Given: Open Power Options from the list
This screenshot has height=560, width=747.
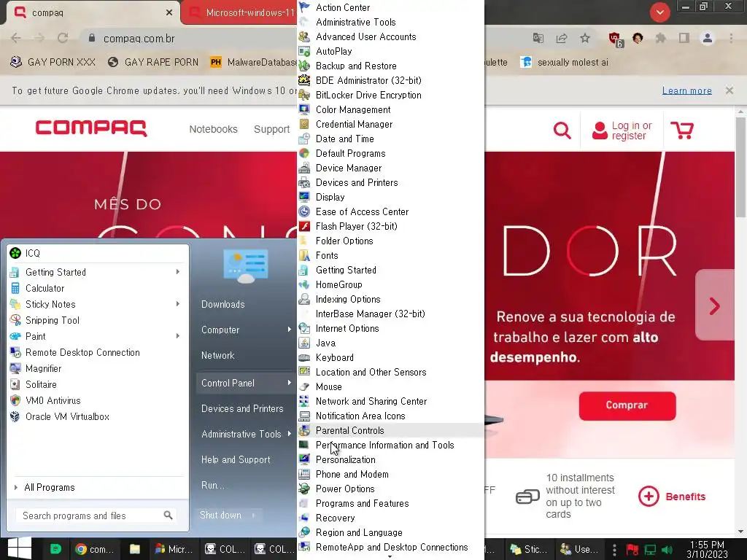Looking at the screenshot, I should point(390,489).
